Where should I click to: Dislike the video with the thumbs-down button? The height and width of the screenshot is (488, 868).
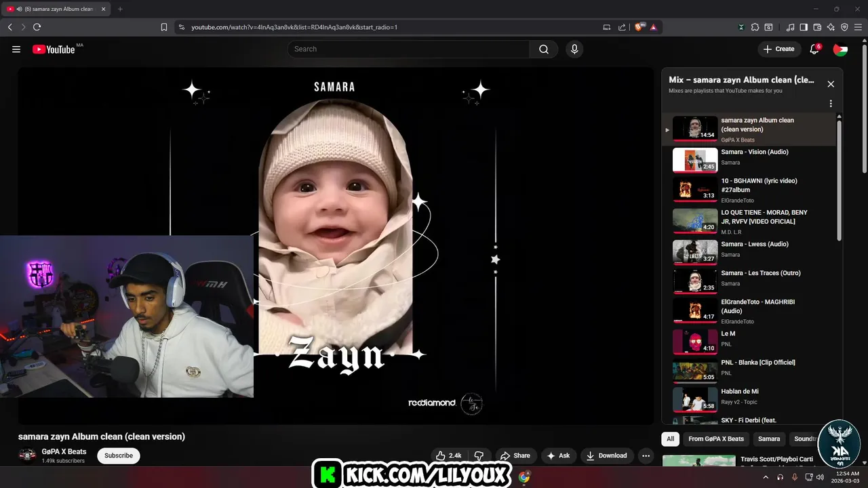pyautogui.click(x=479, y=455)
